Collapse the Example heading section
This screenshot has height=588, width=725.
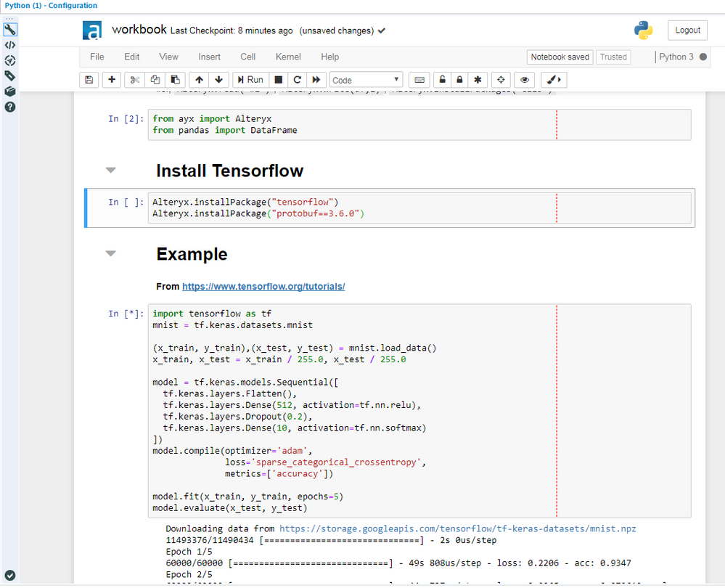coord(110,254)
